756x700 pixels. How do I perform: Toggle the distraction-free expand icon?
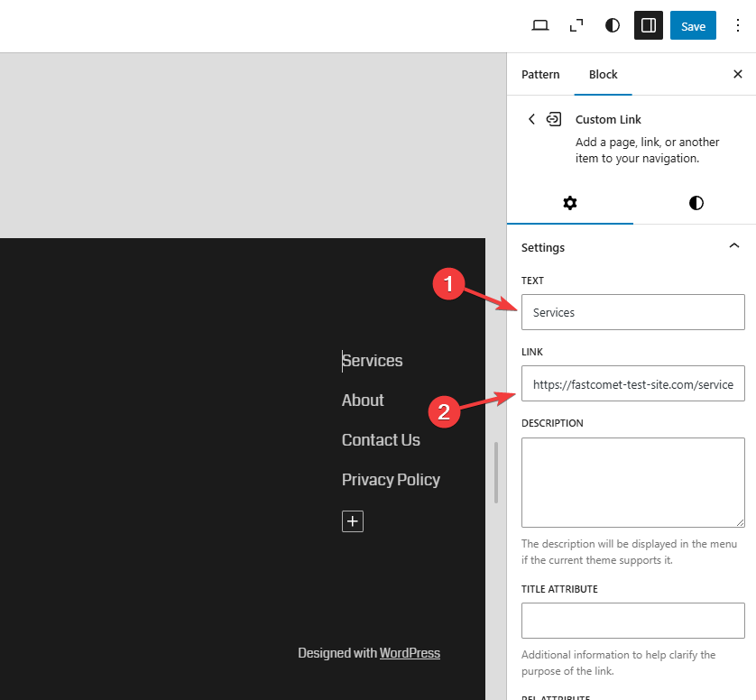[576, 26]
